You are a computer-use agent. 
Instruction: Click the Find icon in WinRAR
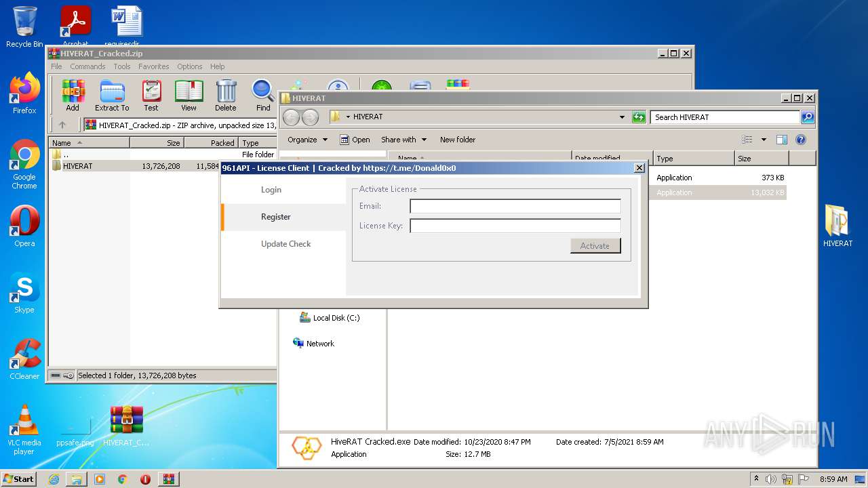(x=263, y=95)
